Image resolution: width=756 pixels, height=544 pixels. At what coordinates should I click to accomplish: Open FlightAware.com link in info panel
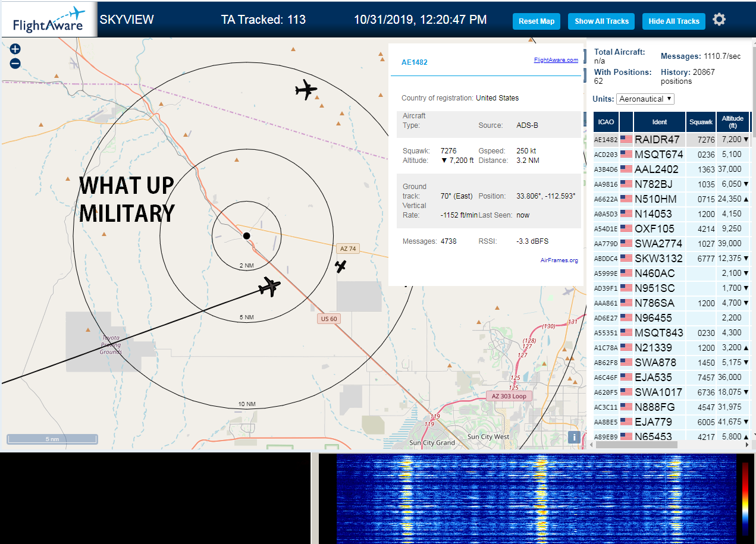[556, 60]
